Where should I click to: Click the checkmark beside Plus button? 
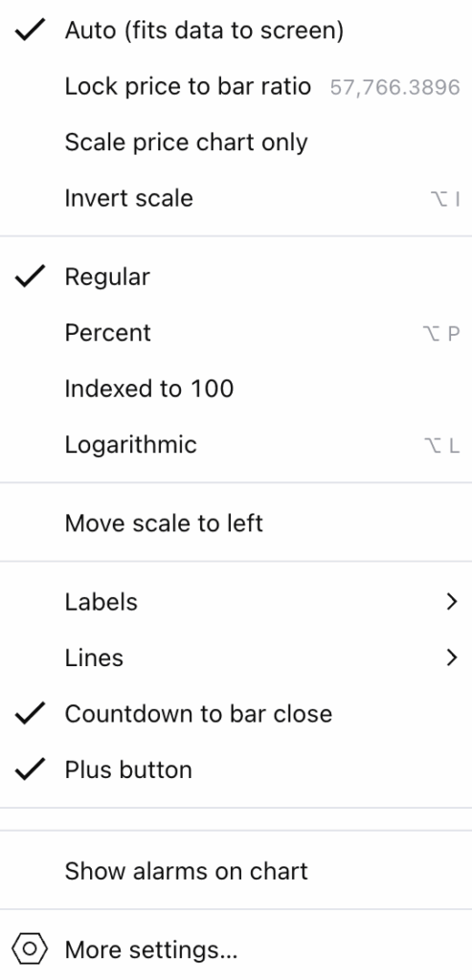30,769
